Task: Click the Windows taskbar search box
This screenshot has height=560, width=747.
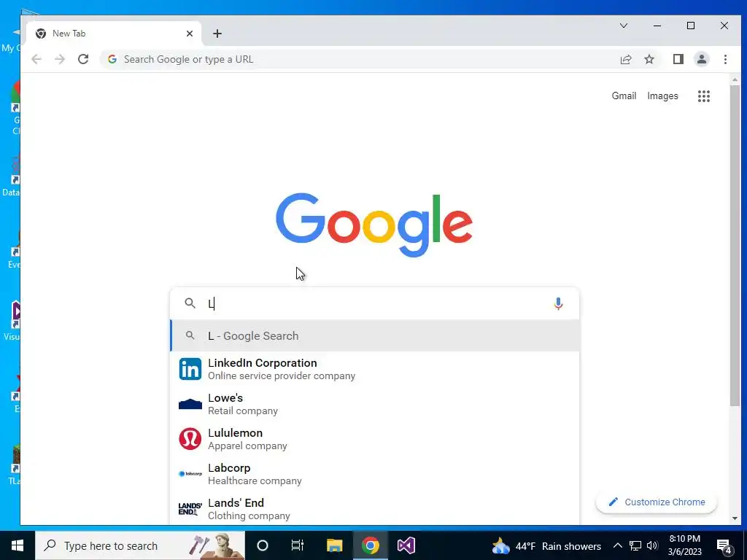Action: (x=140, y=545)
